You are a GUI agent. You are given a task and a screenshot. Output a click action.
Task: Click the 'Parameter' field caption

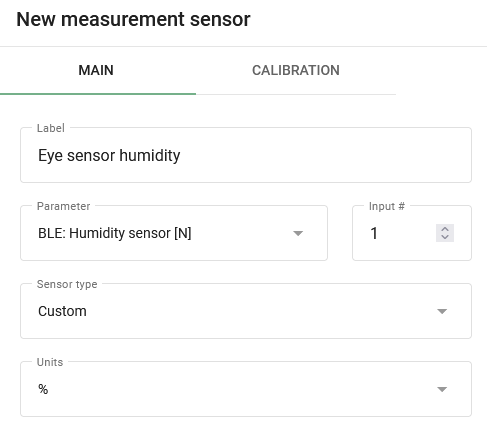coord(63,206)
